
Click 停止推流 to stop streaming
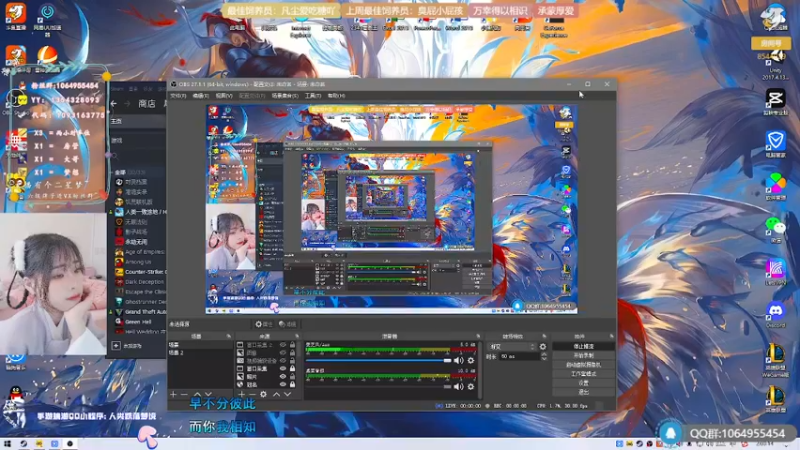[x=583, y=346]
